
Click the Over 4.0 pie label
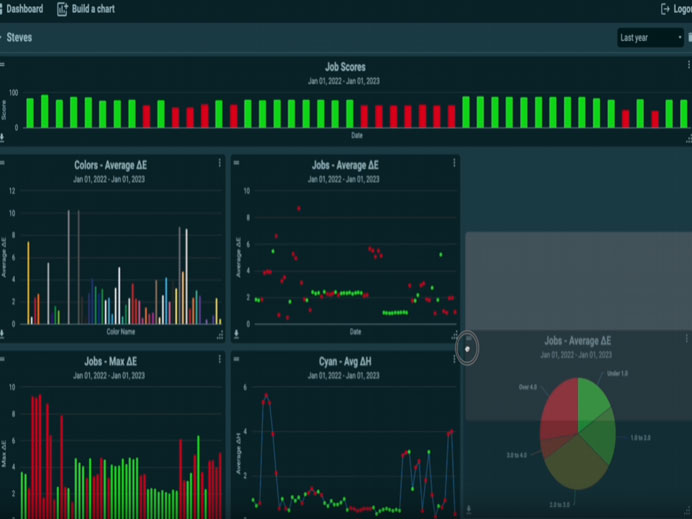[x=528, y=387]
